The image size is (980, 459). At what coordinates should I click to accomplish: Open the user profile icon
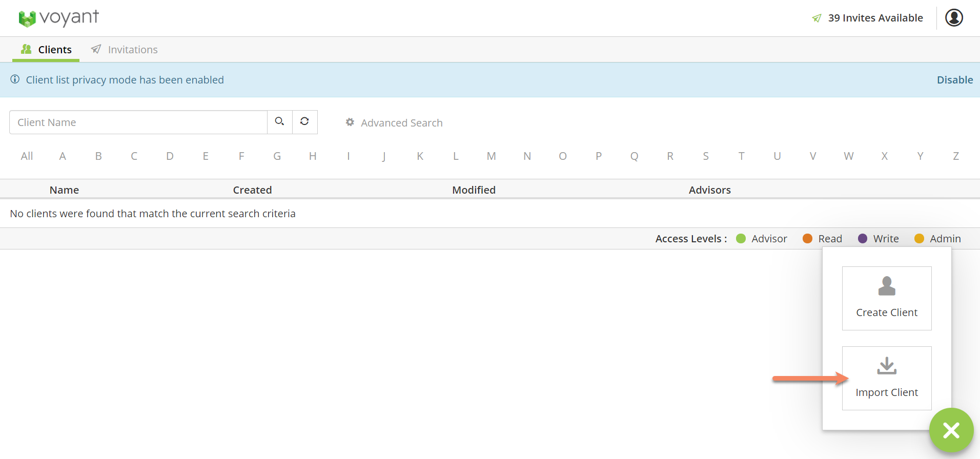pos(954,18)
